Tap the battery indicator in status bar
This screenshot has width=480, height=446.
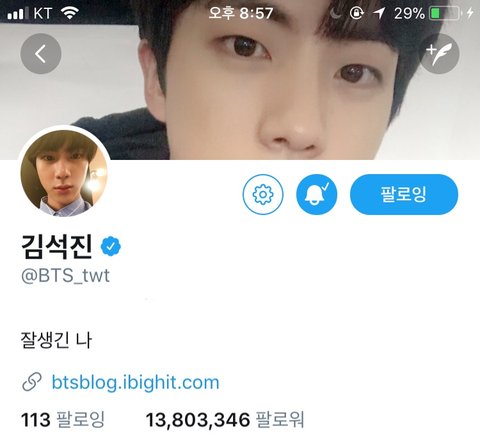click(445, 14)
